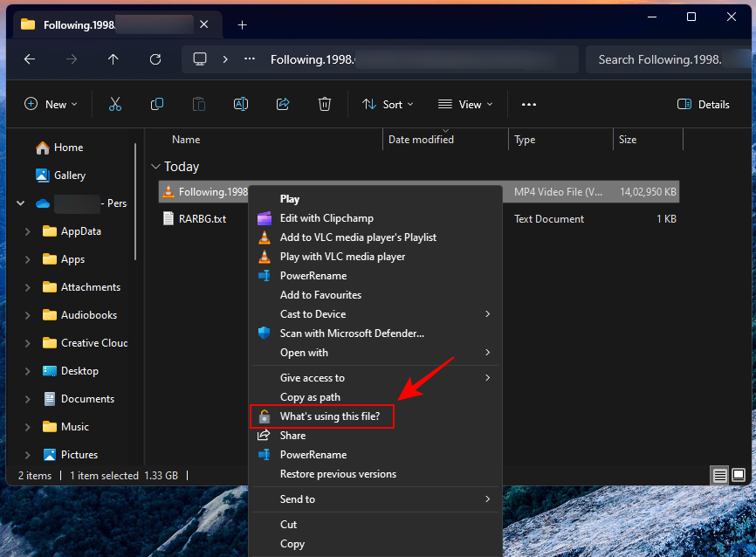The image size is (756, 557).
Task: Choose Play with VLC media player
Action: 342,257
